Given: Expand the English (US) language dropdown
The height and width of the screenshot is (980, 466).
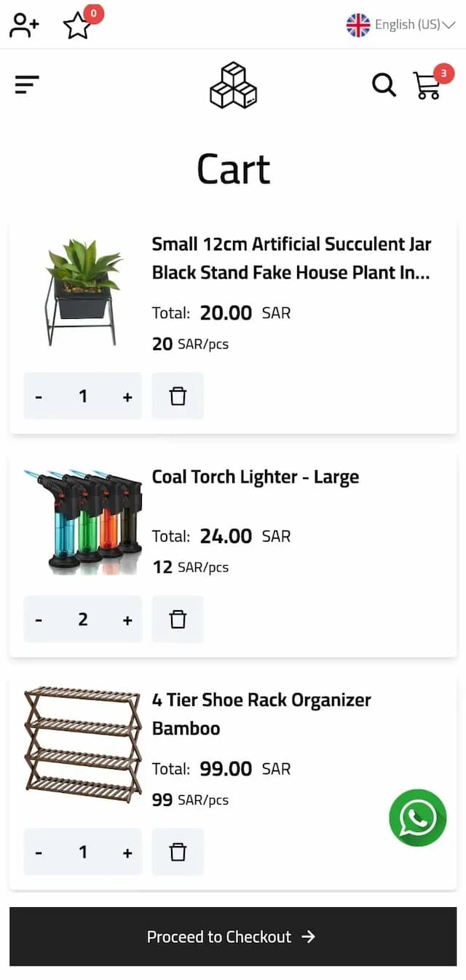Looking at the screenshot, I should tap(400, 25).
